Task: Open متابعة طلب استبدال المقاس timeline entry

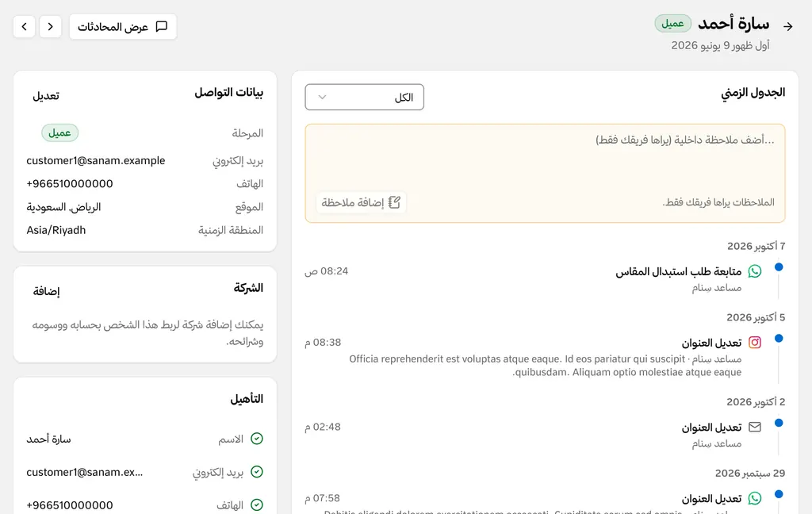Action: [x=679, y=271]
